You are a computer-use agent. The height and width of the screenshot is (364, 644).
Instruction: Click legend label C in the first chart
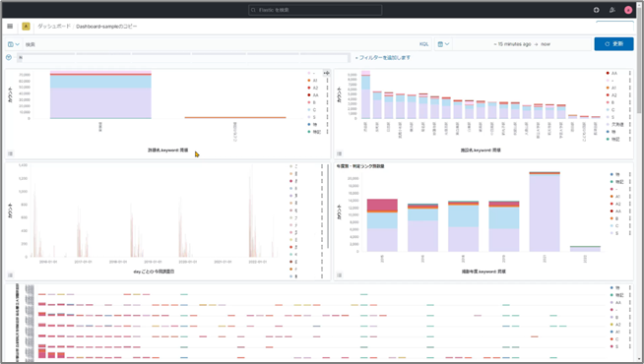pos(314,110)
